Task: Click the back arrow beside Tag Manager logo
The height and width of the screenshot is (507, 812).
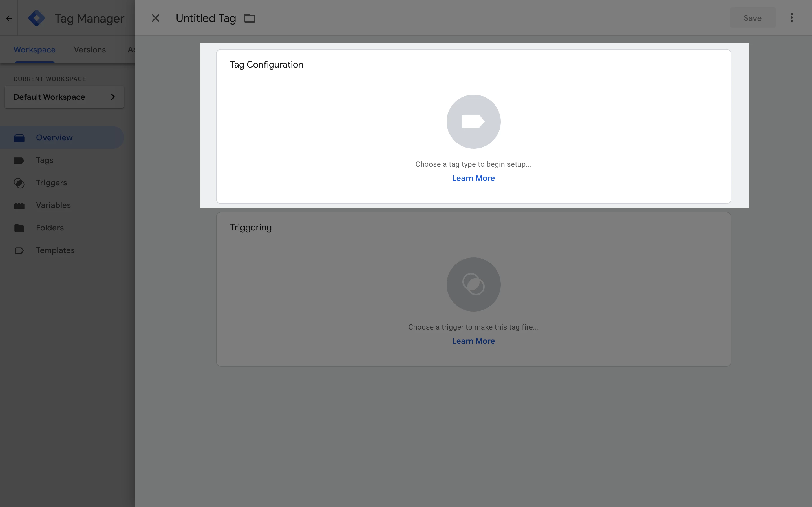Action: tap(9, 18)
